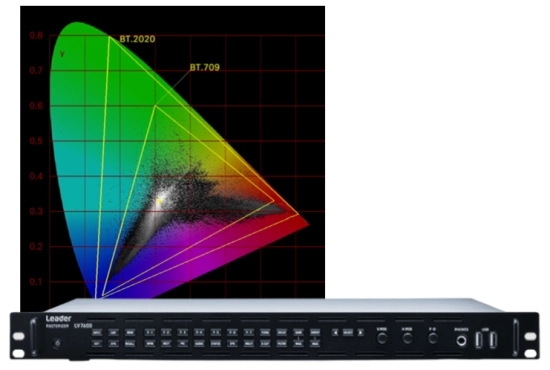Click the H POS knob
The image size is (550, 370).
(407, 338)
